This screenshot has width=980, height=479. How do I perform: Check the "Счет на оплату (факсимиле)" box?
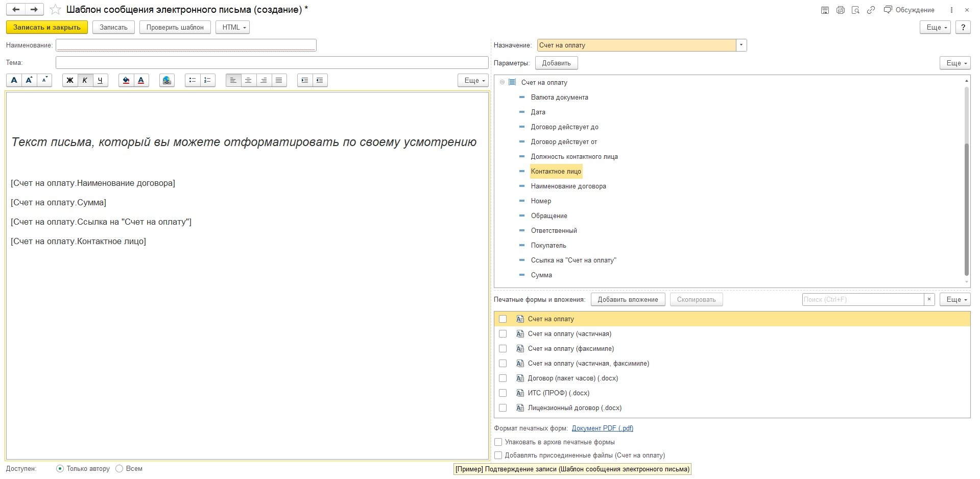[503, 349]
